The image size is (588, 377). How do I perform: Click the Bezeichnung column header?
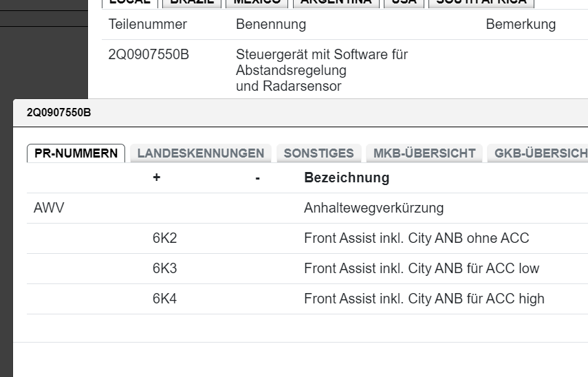point(347,178)
